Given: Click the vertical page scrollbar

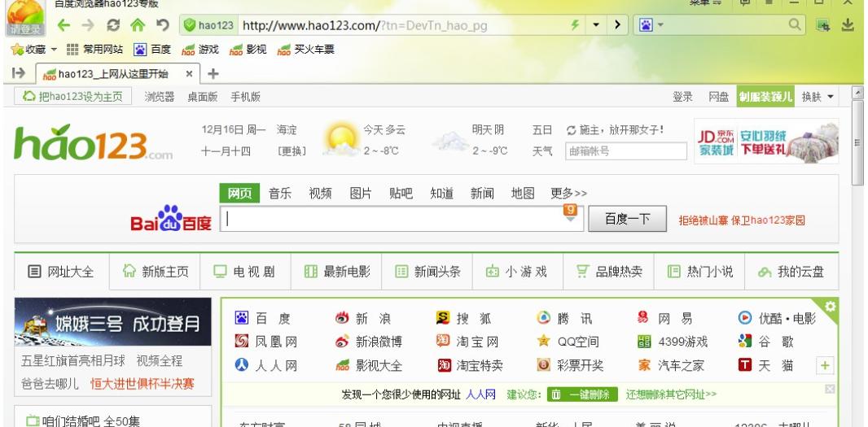Looking at the screenshot, I should pos(857,144).
